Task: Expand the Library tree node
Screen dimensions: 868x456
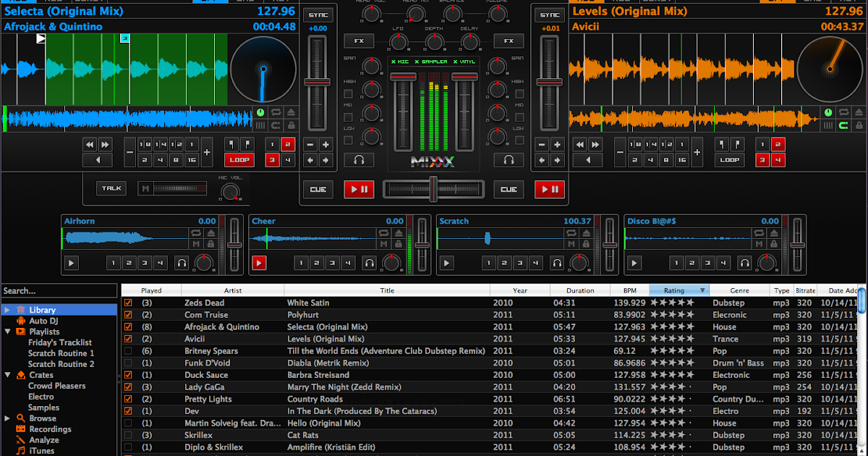Action: (7, 310)
